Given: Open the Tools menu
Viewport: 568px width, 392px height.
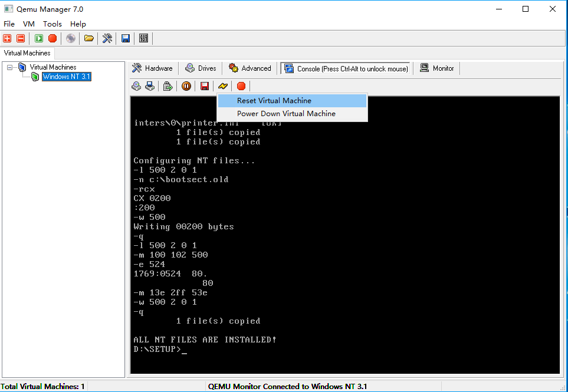Looking at the screenshot, I should (x=52, y=24).
